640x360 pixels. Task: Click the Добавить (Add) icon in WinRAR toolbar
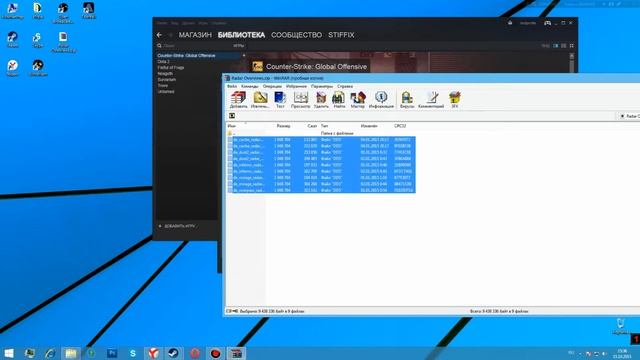[238, 100]
